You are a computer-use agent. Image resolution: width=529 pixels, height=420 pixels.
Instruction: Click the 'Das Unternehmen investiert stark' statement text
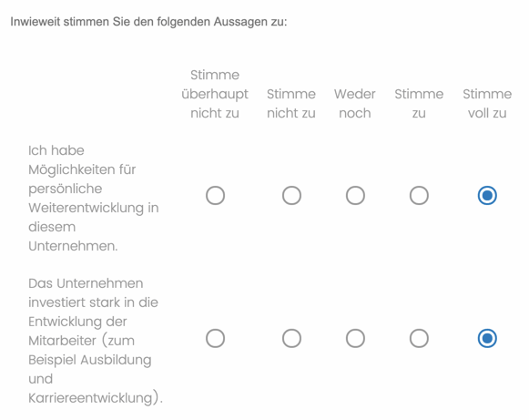pyautogui.click(x=96, y=341)
